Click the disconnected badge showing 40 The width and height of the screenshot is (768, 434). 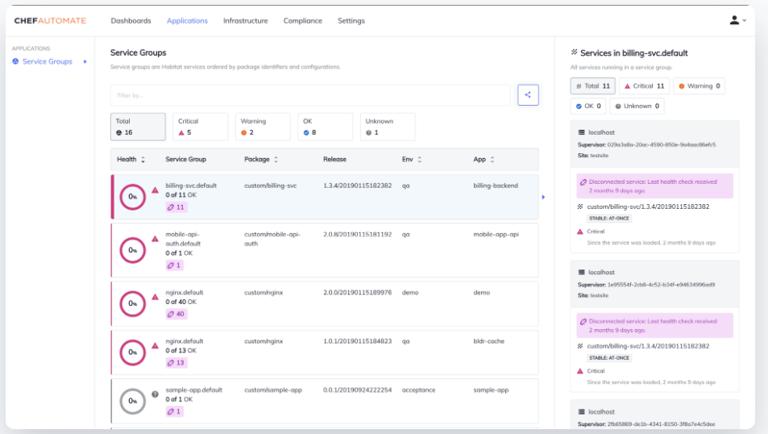point(175,314)
